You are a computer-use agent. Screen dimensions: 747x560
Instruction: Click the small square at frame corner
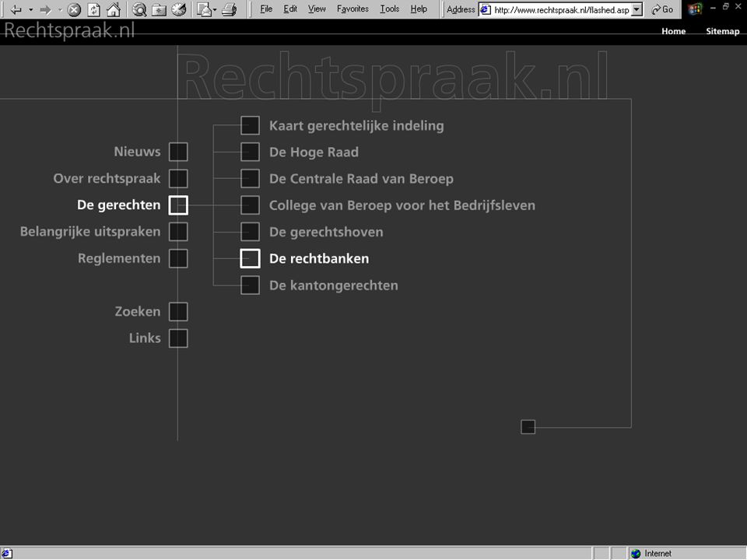pos(528,427)
